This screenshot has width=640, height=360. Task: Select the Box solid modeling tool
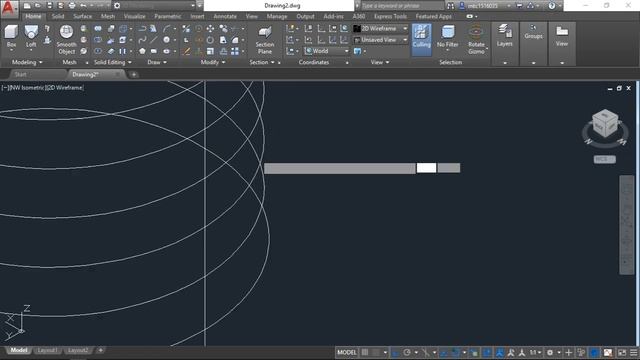click(11, 37)
